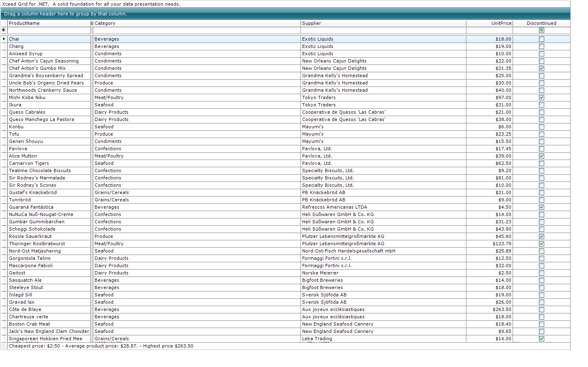Toggle the Discontinued checkbox for Chai
Image resolution: width=588 pixels, height=367 pixels.
[x=541, y=39]
